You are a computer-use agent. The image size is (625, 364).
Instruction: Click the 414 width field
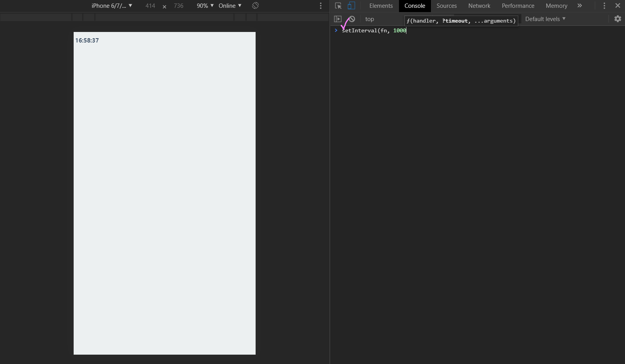pos(150,6)
